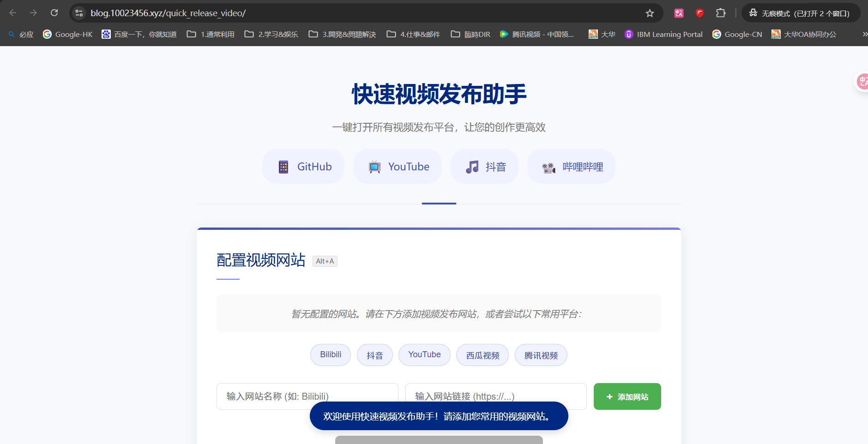Select the YouTube preset chip

tap(424, 355)
